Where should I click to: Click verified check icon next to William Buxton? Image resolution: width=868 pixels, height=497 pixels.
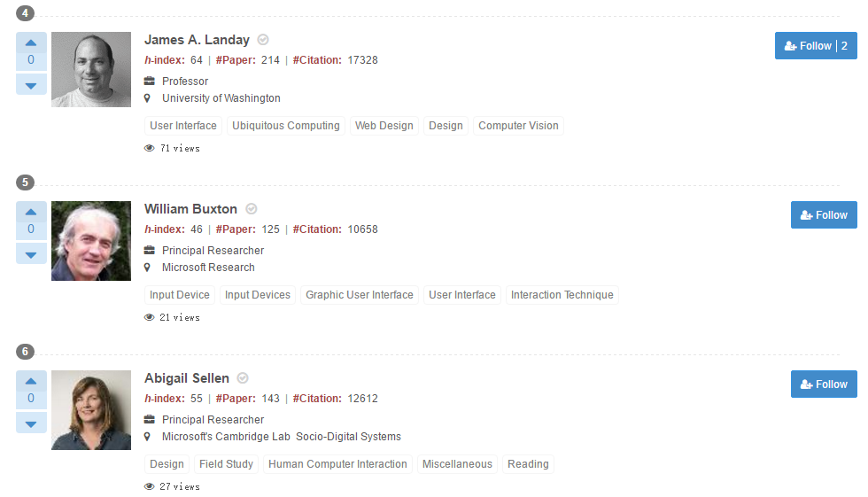[x=251, y=209]
